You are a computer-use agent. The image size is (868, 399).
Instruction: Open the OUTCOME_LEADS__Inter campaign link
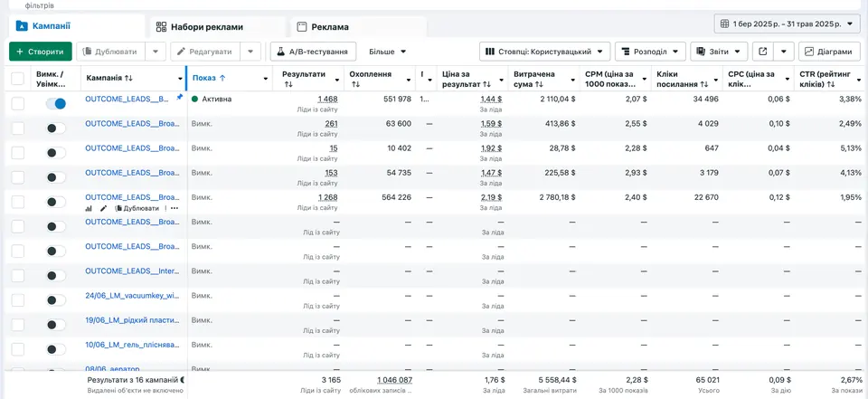pos(132,271)
